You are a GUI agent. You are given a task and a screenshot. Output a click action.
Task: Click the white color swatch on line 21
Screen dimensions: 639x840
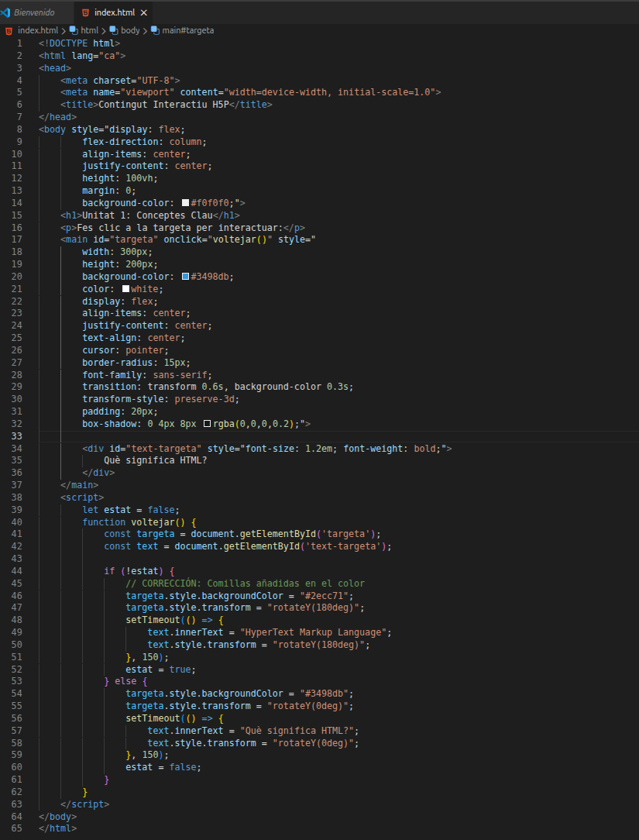coord(125,289)
